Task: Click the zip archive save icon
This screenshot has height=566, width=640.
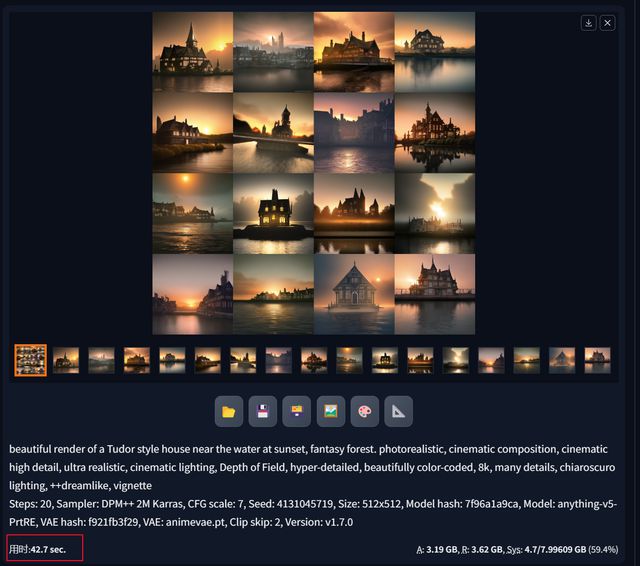Action: pyautogui.click(x=297, y=411)
